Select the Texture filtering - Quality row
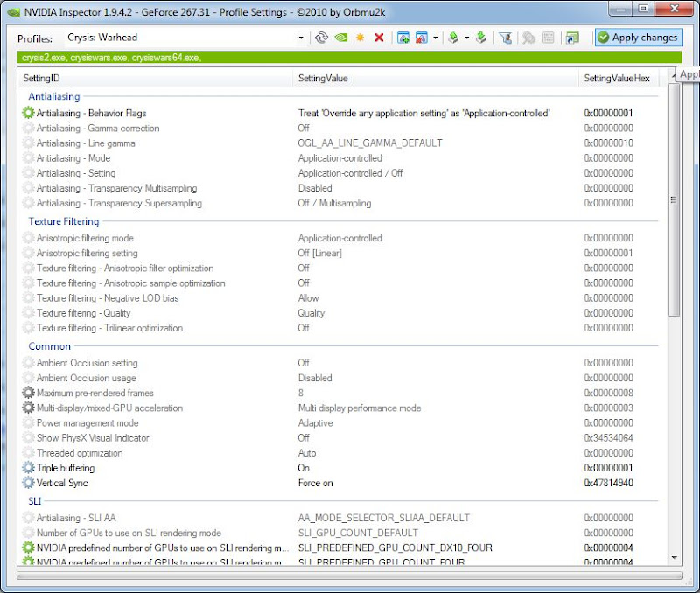 (339, 313)
